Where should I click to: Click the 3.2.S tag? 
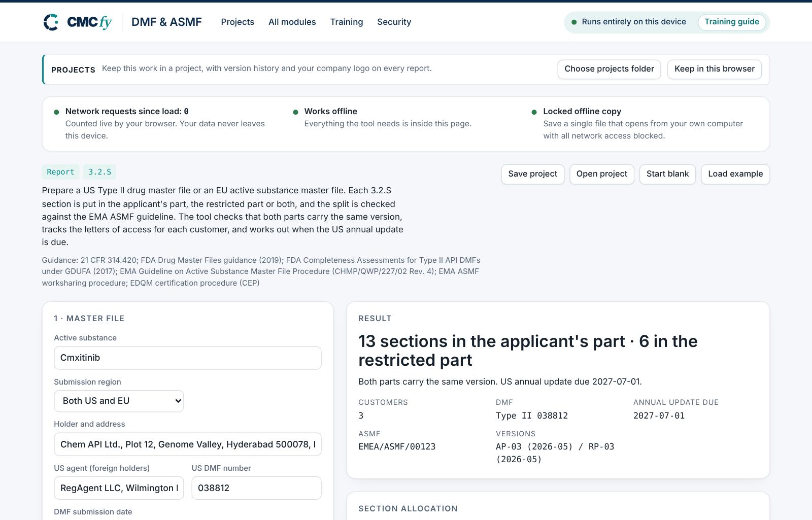coord(99,172)
